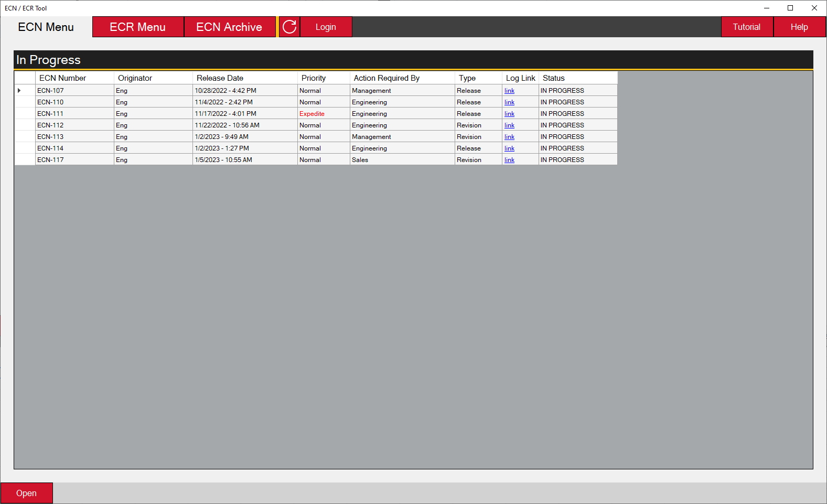Open the ECR Menu tab
The image size is (827, 504).
point(137,27)
